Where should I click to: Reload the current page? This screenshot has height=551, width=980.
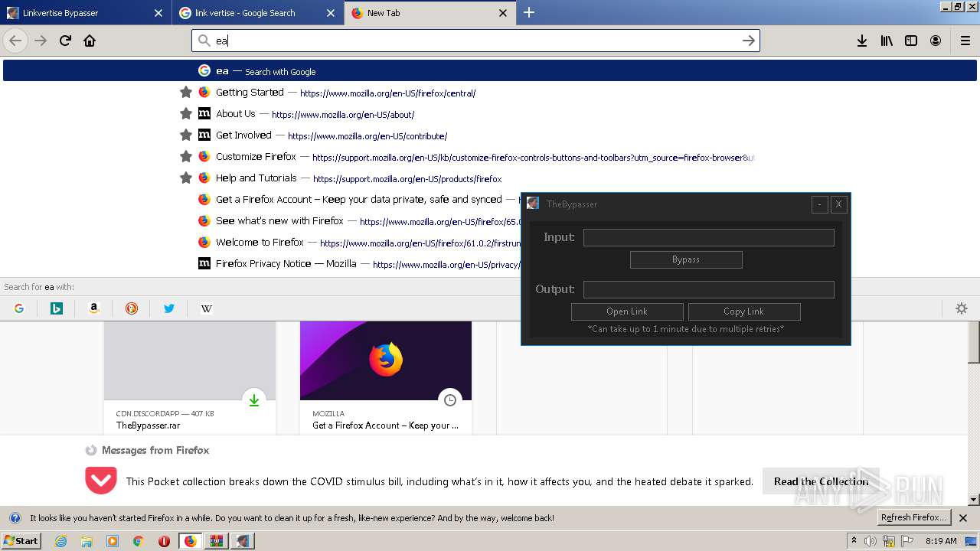point(65,41)
